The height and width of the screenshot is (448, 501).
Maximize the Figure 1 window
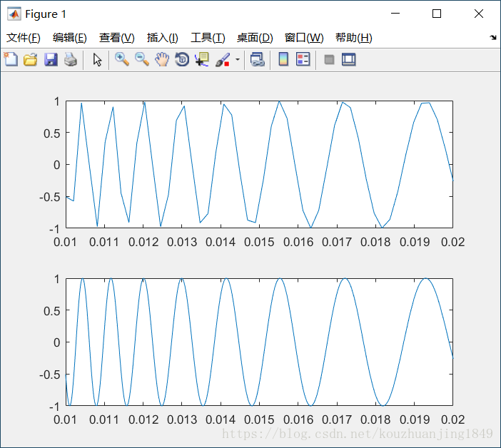(437, 14)
